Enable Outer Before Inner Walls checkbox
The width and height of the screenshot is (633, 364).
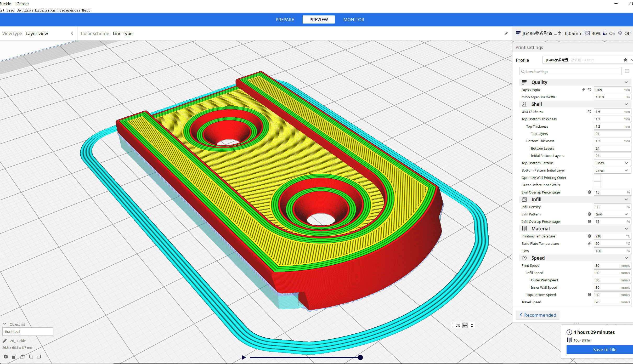[x=597, y=185]
